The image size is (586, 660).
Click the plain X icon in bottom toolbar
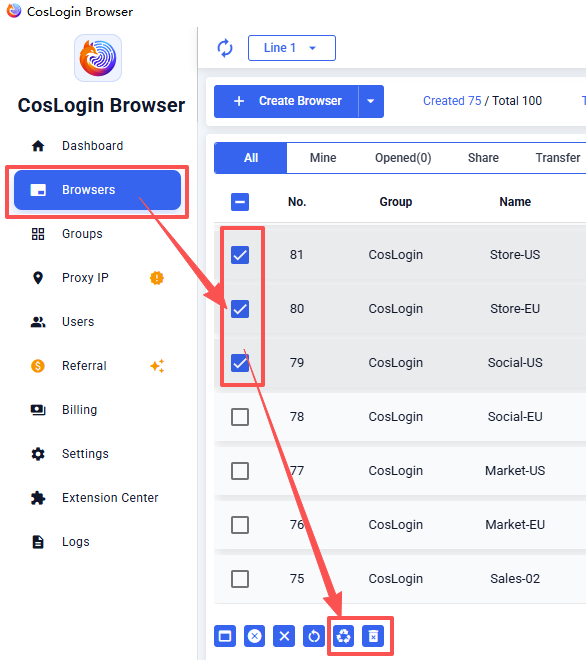pyautogui.click(x=284, y=636)
